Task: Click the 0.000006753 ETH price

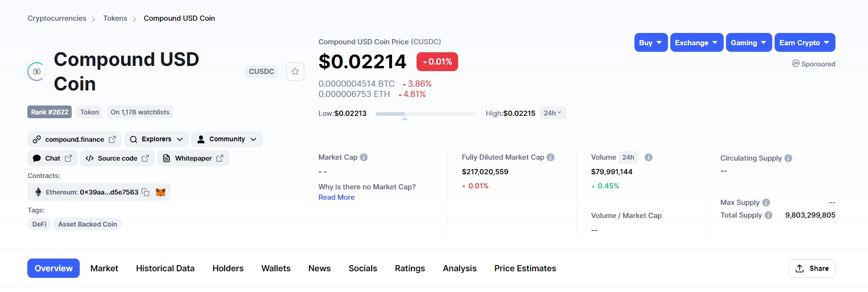Action: pyautogui.click(x=354, y=94)
